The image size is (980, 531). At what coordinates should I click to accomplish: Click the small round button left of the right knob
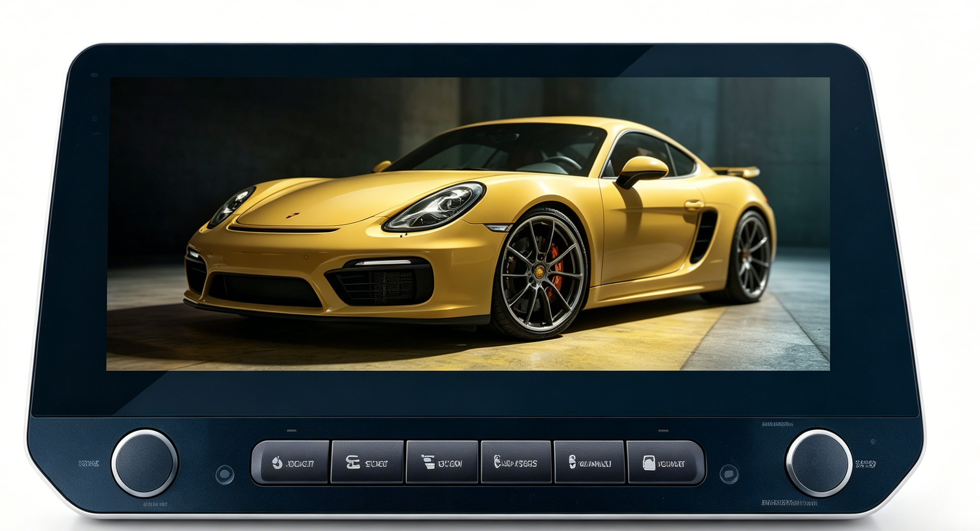[729, 474]
